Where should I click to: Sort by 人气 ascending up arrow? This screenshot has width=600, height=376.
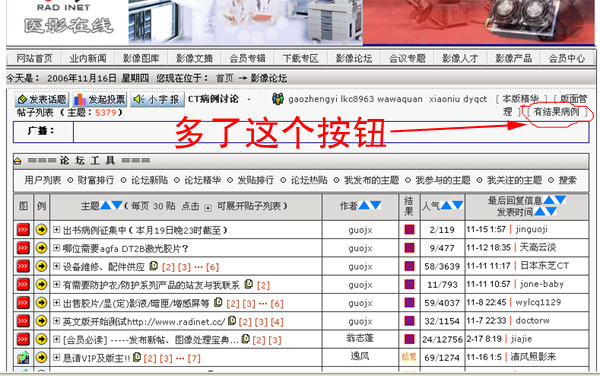[446, 205]
